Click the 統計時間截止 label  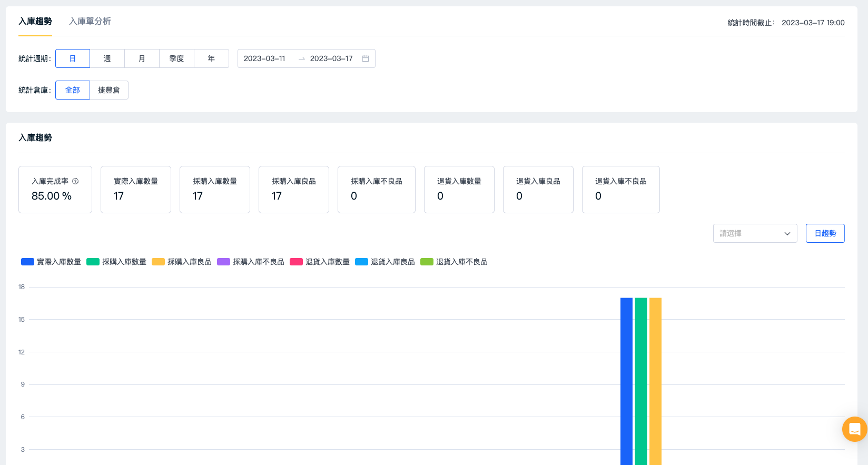751,23
